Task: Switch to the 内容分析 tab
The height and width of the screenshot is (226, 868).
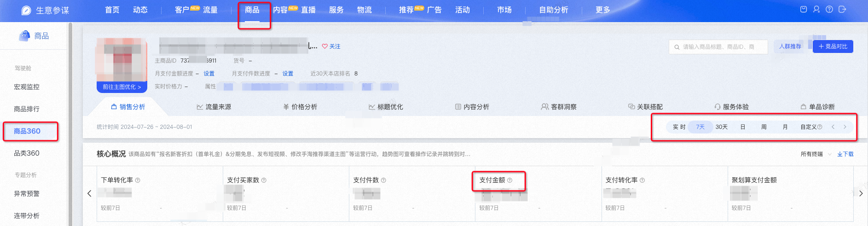Action: [x=472, y=107]
